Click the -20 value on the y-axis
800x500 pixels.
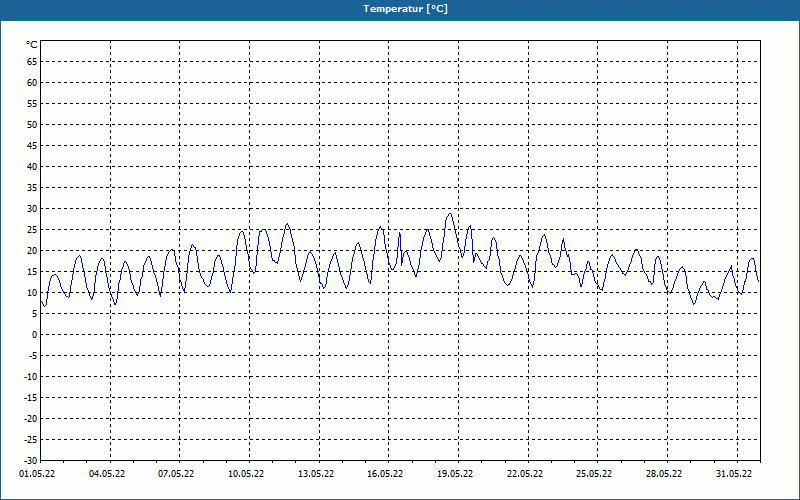coord(31,419)
